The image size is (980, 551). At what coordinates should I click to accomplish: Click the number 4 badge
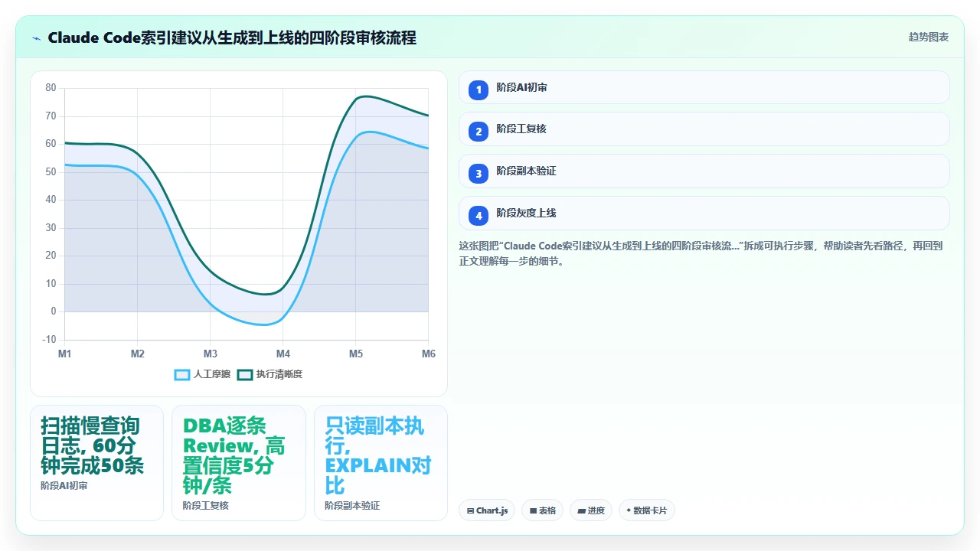(479, 216)
